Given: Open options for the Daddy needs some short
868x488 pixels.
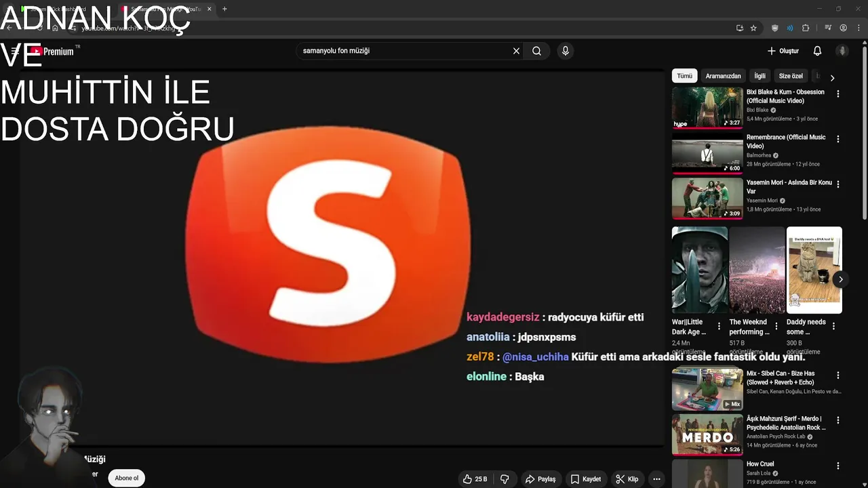Looking at the screenshot, I should click(x=833, y=325).
